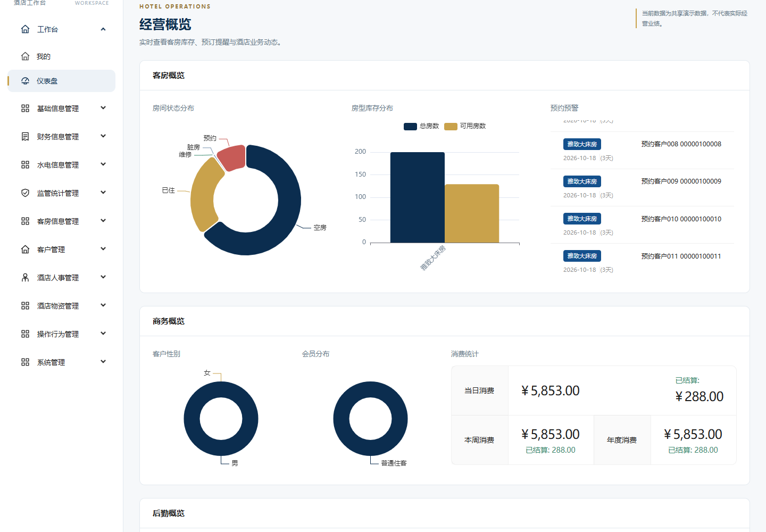Click the 监管统计管理 shield icon
The image size is (766, 532).
[25, 193]
